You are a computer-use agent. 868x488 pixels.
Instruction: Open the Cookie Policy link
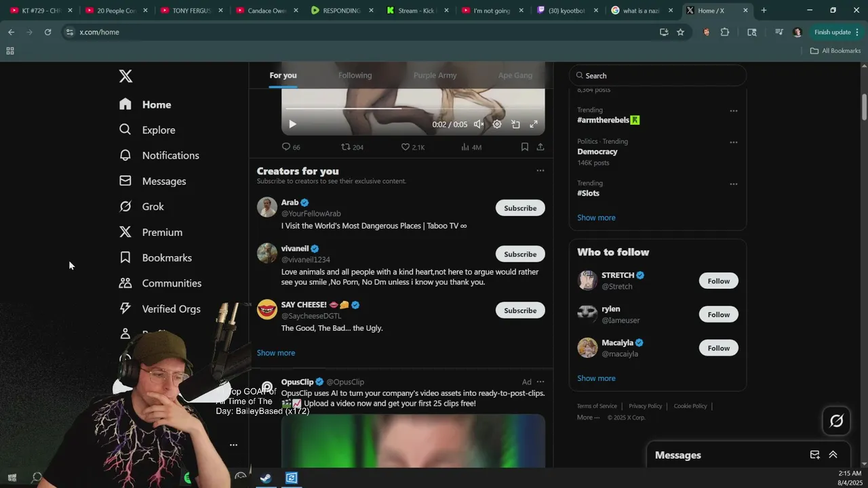(690, 406)
